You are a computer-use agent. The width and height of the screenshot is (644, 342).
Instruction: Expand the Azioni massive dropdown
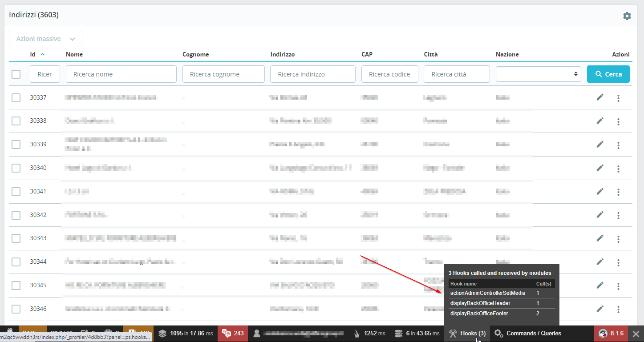46,39
